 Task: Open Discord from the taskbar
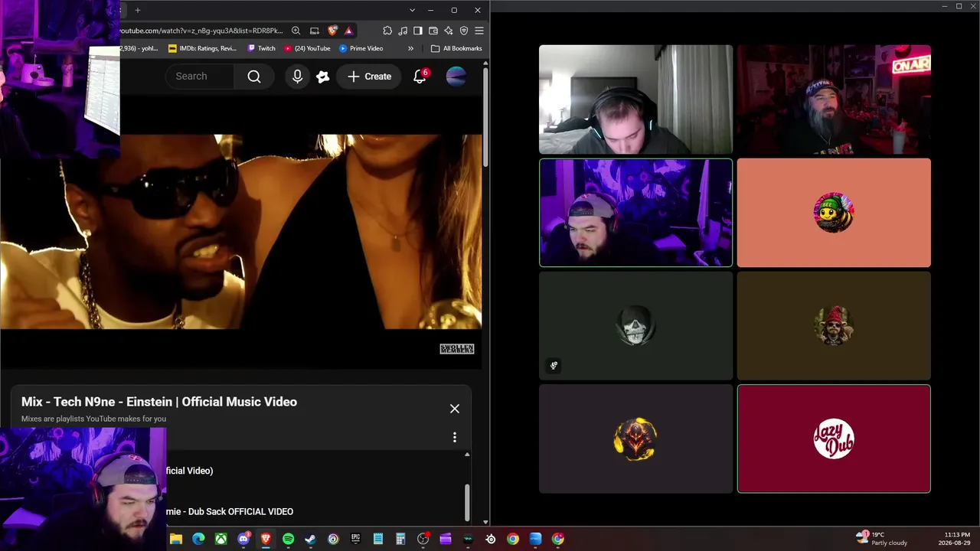pyautogui.click(x=243, y=539)
